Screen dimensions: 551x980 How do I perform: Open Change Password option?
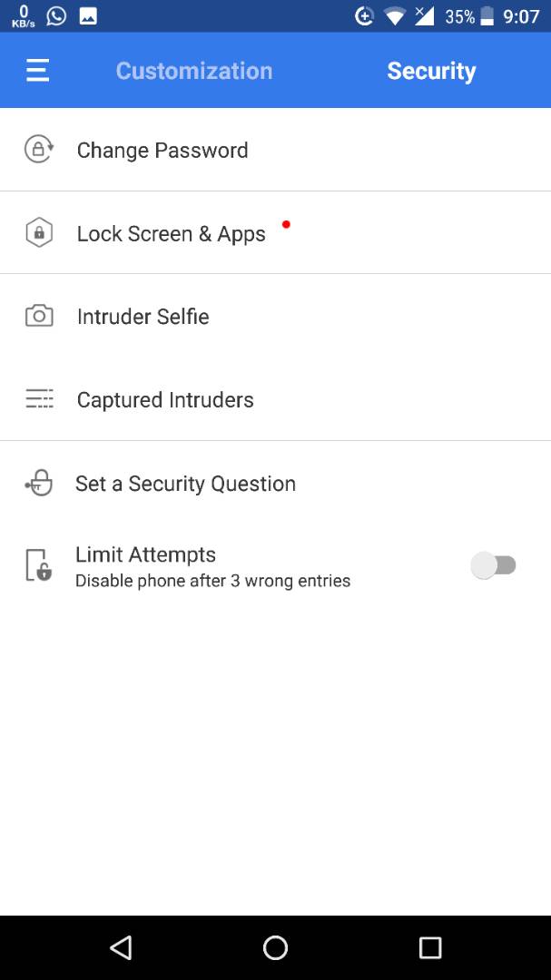click(162, 150)
